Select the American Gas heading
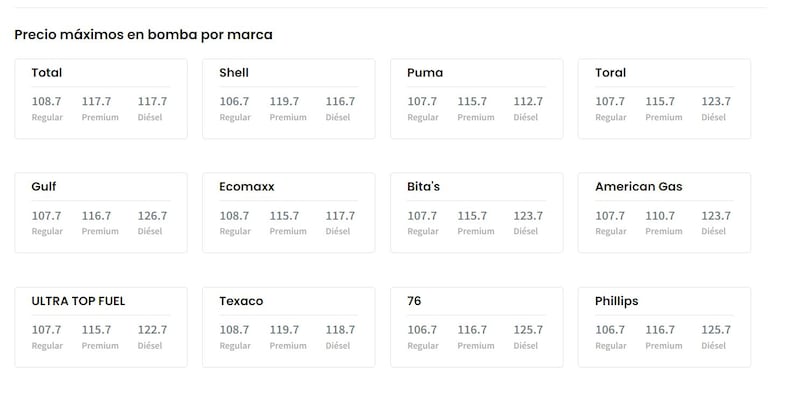The height and width of the screenshot is (396, 800). [638, 186]
